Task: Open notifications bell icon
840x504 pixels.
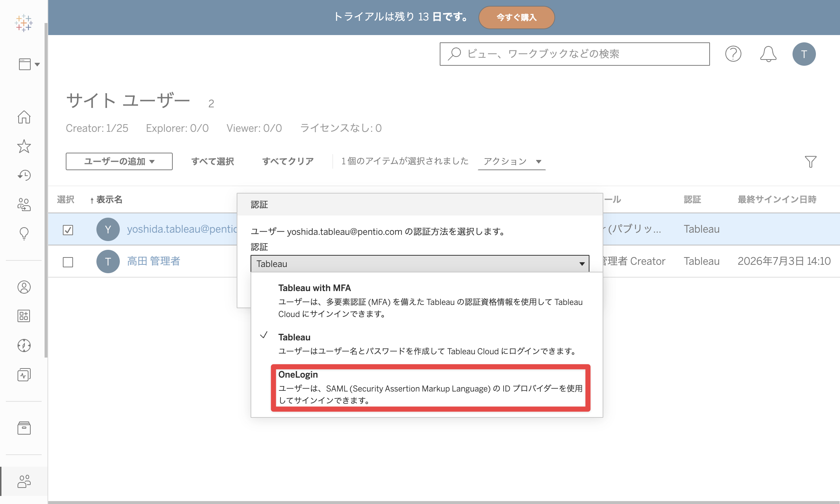Action: click(x=768, y=54)
